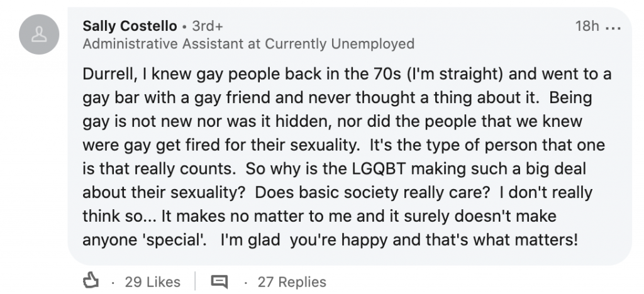Open the gray profile avatar placeholder
This screenshot has height=294, width=644.
pyautogui.click(x=39, y=35)
